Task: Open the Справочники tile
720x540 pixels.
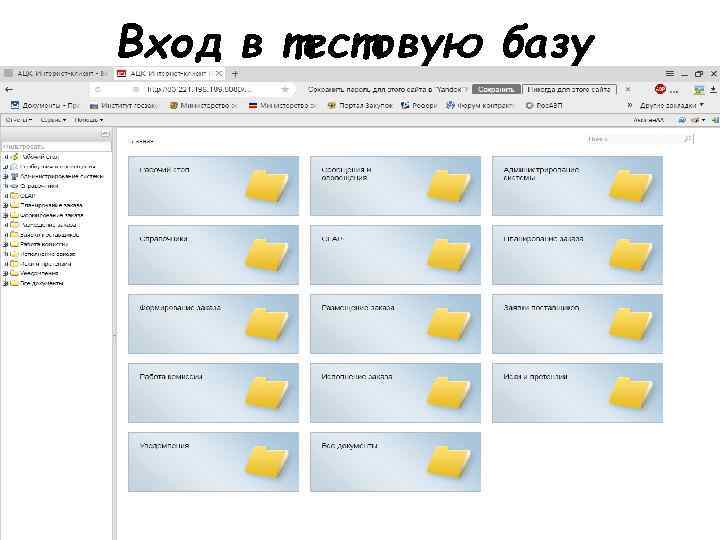Action: pyautogui.click(x=214, y=255)
